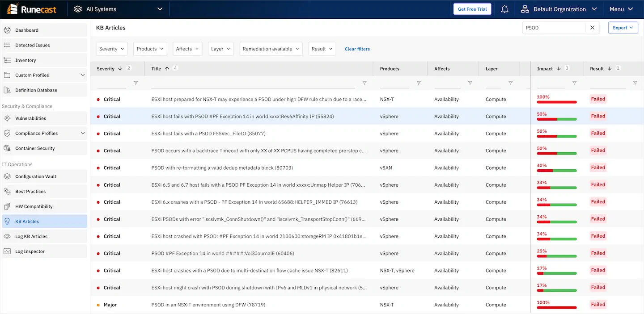The width and height of the screenshot is (644, 314).
Task: Click the Inventory sidebar icon
Action: click(x=7, y=60)
